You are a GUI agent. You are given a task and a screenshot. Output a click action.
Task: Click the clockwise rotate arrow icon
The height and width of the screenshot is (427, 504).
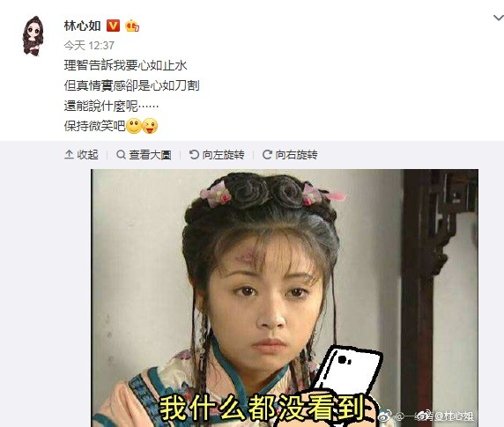(x=267, y=155)
